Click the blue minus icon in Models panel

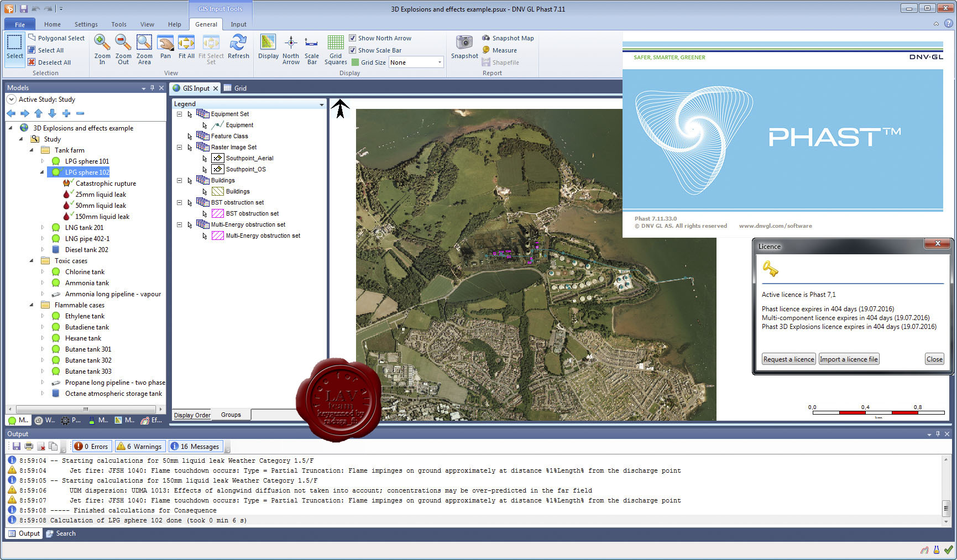80,113
